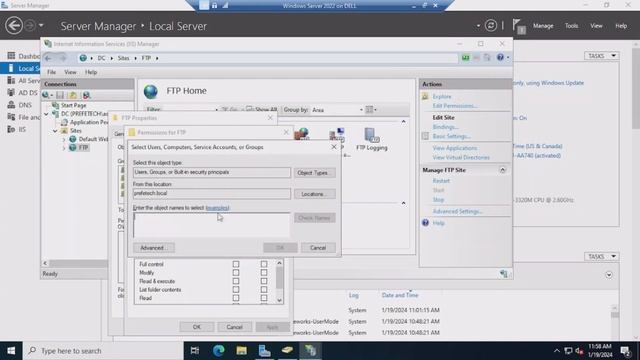This screenshot has height=360, width=640.
Task: Open the File menu in IIS Manager
Action: (x=51, y=72)
